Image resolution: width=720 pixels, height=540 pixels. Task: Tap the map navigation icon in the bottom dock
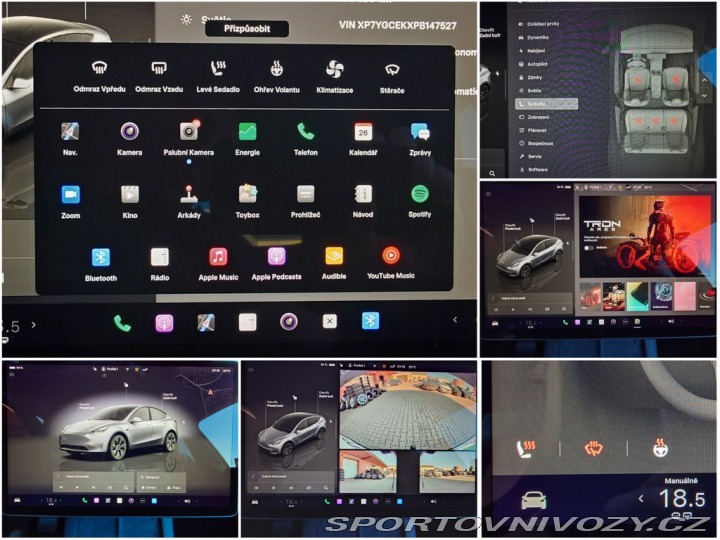[206, 322]
